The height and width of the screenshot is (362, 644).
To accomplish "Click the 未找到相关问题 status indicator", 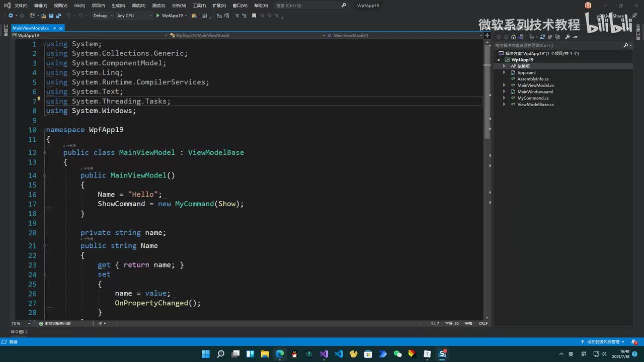I will (55, 323).
